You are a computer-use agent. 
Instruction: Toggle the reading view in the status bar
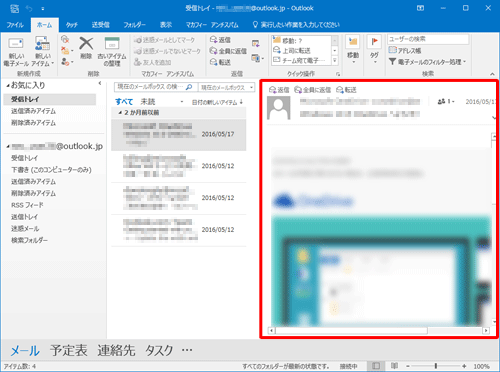pos(394,366)
